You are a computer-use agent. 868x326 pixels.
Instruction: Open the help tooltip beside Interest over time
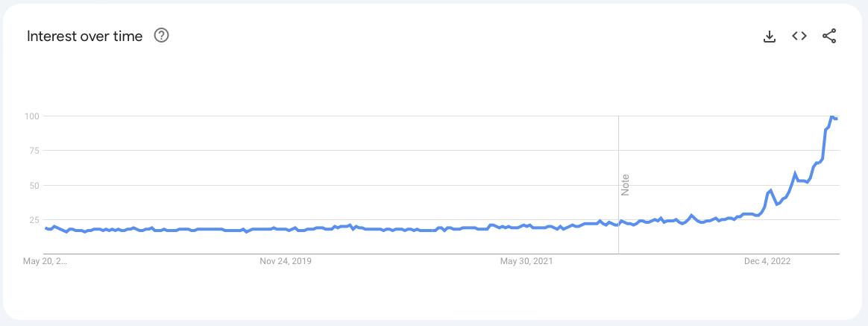[161, 35]
